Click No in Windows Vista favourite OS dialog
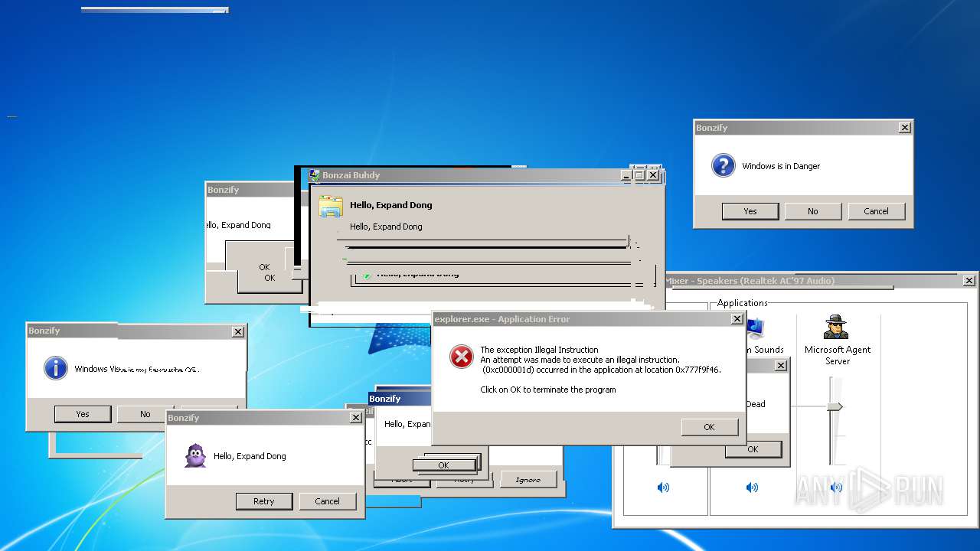This screenshot has width=980, height=551. click(145, 414)
